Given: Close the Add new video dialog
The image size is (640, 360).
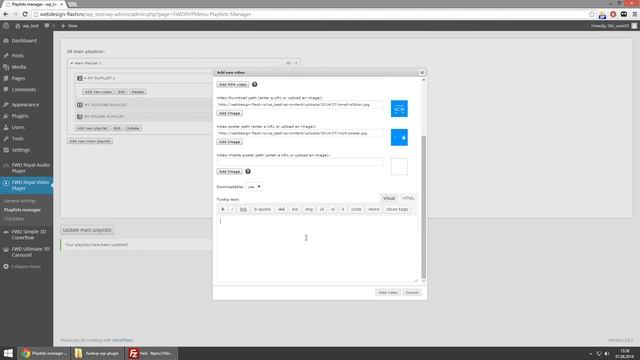Looking at the screenshot, I should point(422,73).
